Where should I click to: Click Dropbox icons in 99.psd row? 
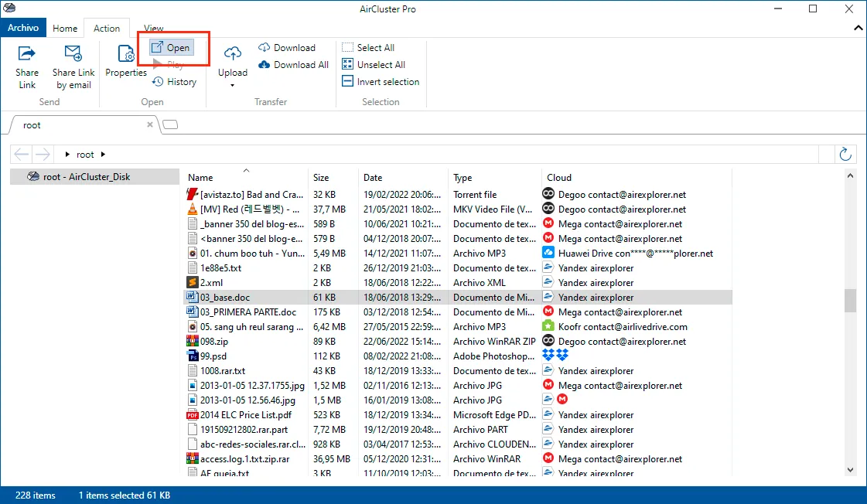tap(555, 355)
